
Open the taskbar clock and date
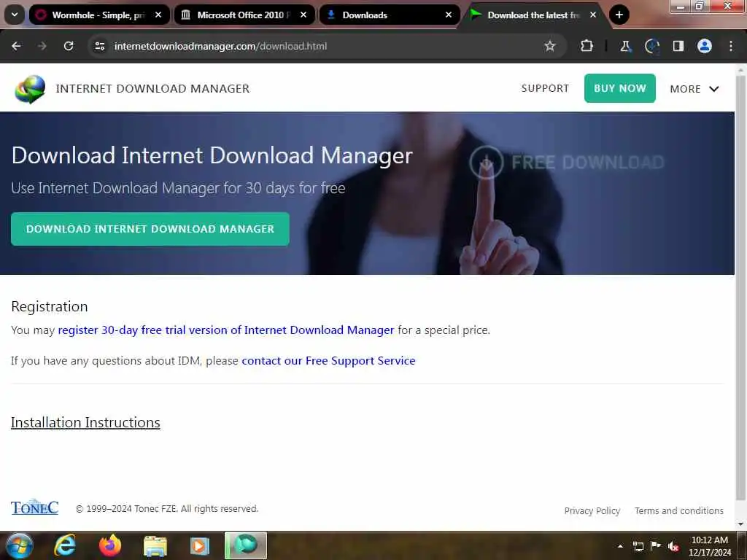(x=709, y=546)
